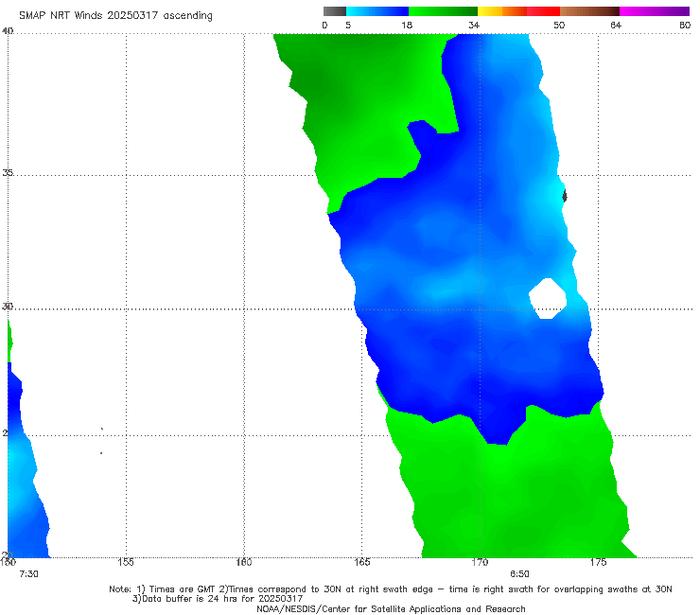Click the 'Times are GMT' note line
The image size is (700, 615).
(391, 589)
